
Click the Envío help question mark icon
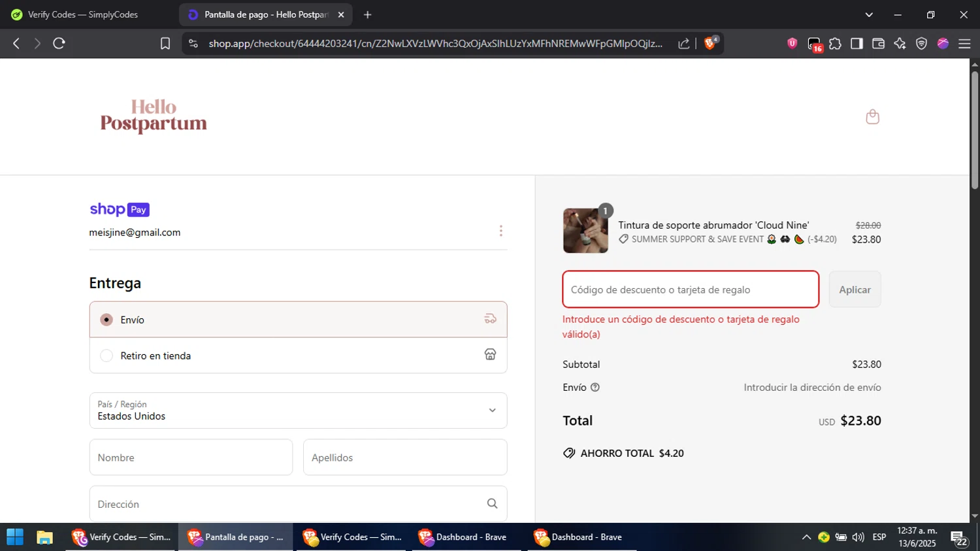click(x=595, y=388)
